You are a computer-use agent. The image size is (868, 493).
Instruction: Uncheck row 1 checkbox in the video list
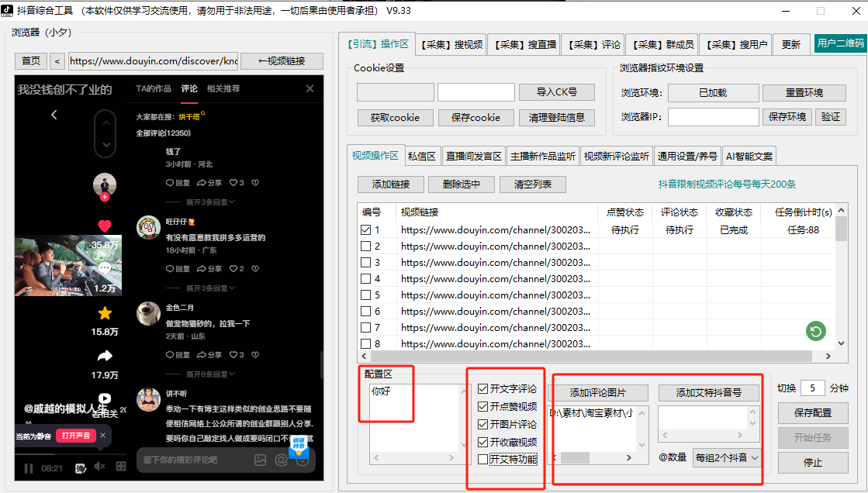pyautogui.click(x=366, y=230)
